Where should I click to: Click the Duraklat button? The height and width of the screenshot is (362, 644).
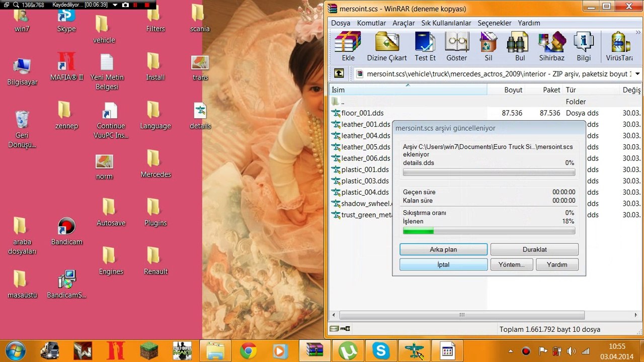(534, 249)
